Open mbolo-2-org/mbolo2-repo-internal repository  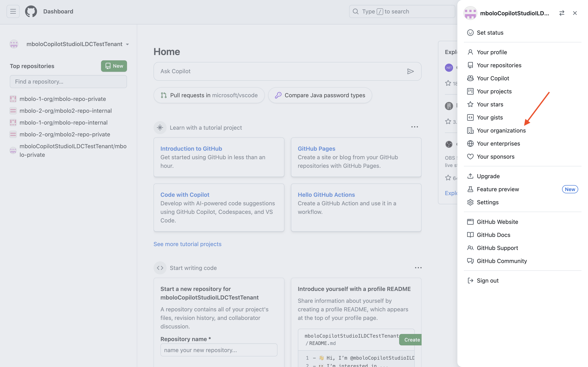click(x=66, y=111)
